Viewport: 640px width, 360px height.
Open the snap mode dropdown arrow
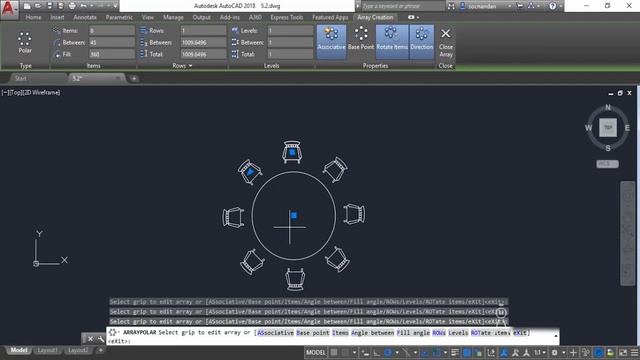[354, 352]
